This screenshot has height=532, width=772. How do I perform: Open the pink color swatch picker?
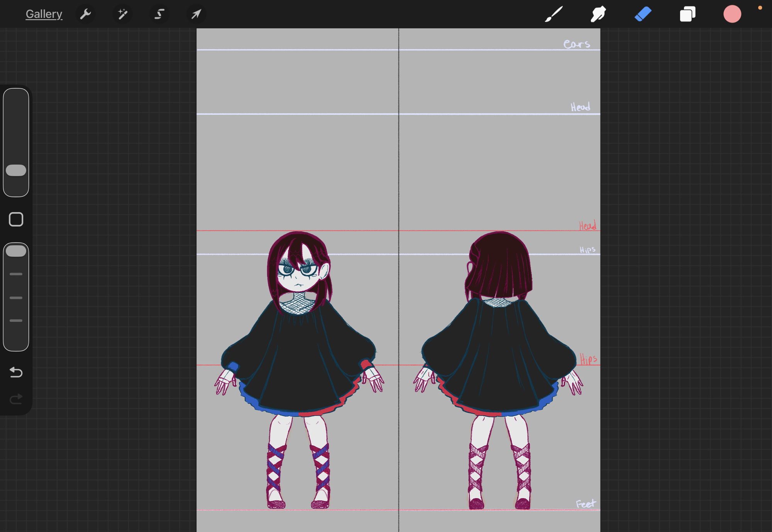pos(732,14)
